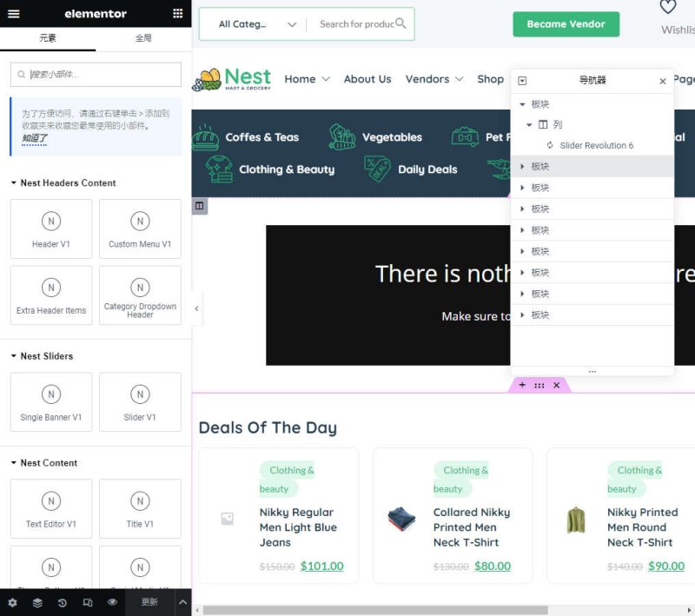This screenshot has height=616, width=695.
Task: Click the Became Vendor button
Action: click(x=566, y=24)
